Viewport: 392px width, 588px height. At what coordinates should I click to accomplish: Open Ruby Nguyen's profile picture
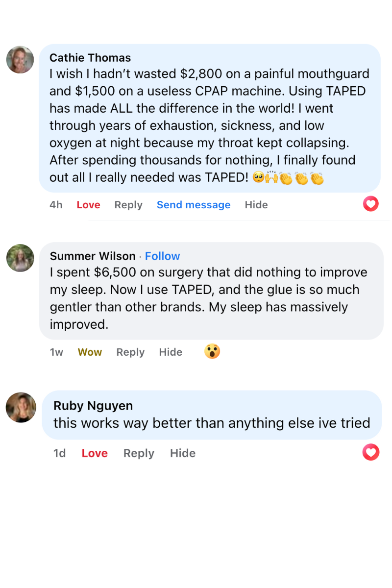[x=21, y=407]
